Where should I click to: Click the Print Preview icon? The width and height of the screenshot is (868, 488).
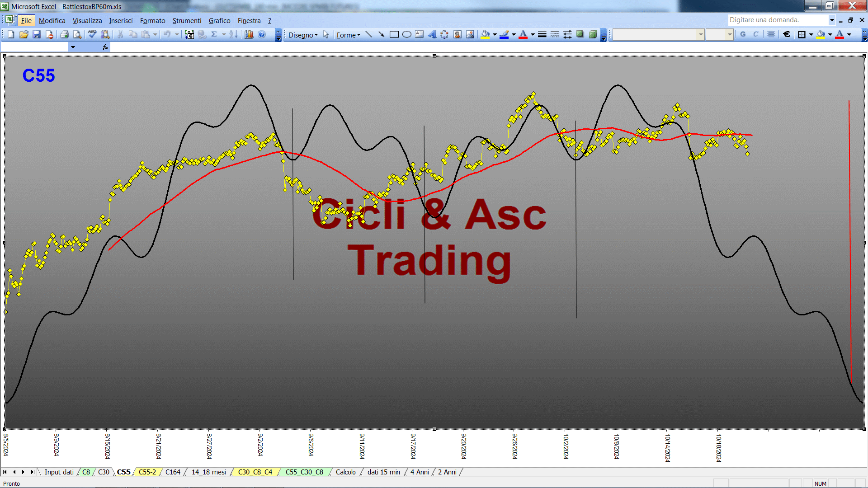[77, 34]
